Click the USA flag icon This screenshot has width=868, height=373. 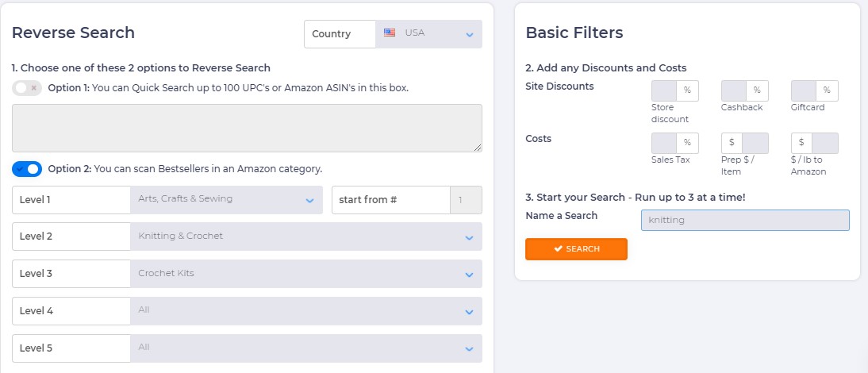(389, 33)
